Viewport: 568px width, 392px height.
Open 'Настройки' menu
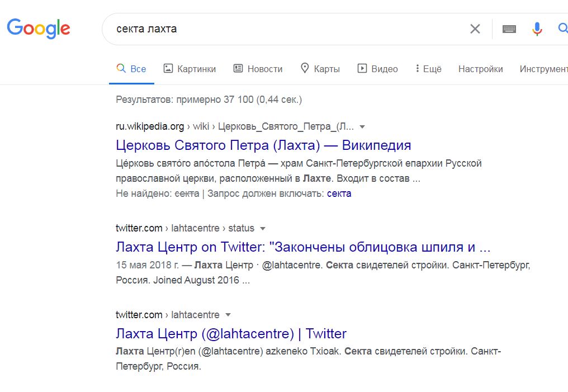(480, 69)
